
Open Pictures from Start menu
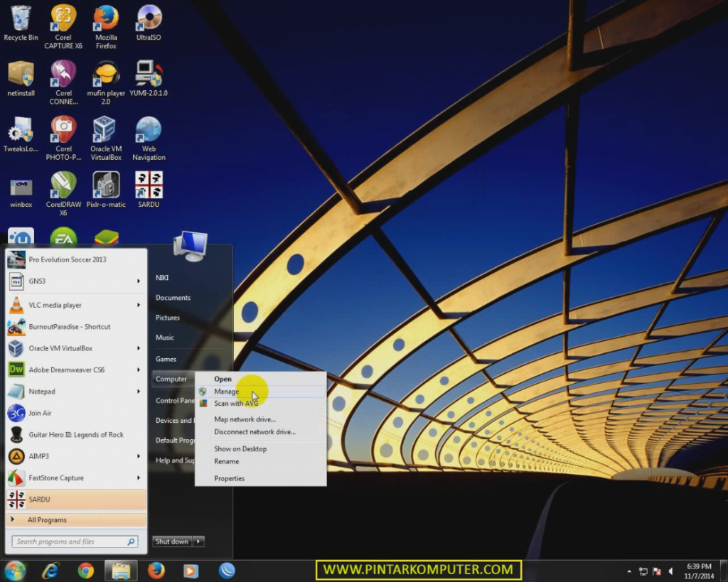[x=168, y=318]
